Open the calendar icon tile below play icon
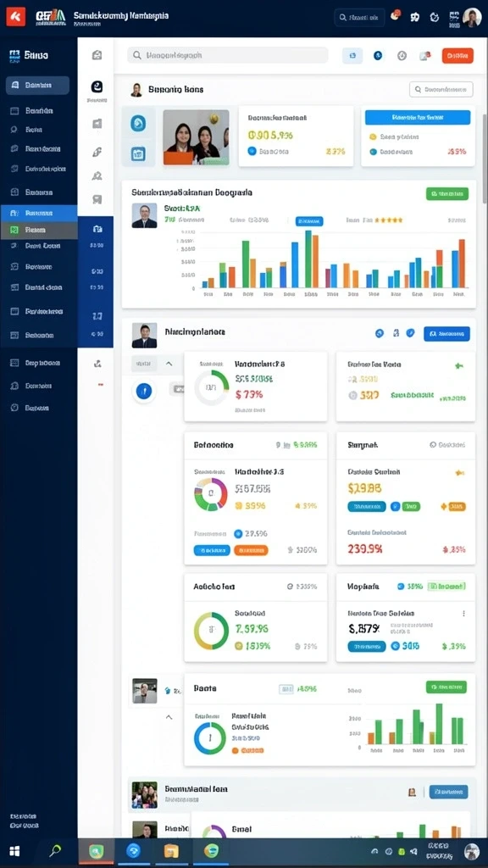 coord(138,153)
